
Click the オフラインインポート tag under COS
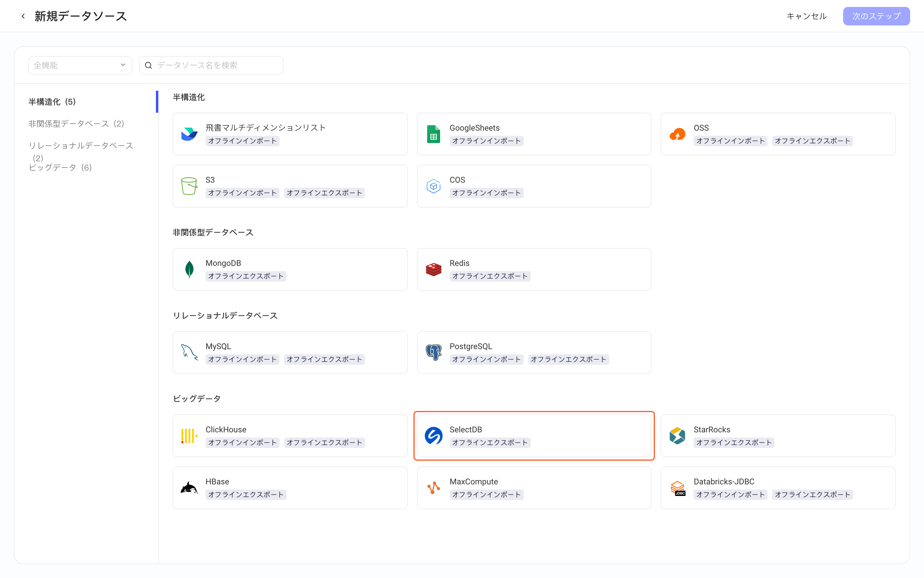point(487,193)
